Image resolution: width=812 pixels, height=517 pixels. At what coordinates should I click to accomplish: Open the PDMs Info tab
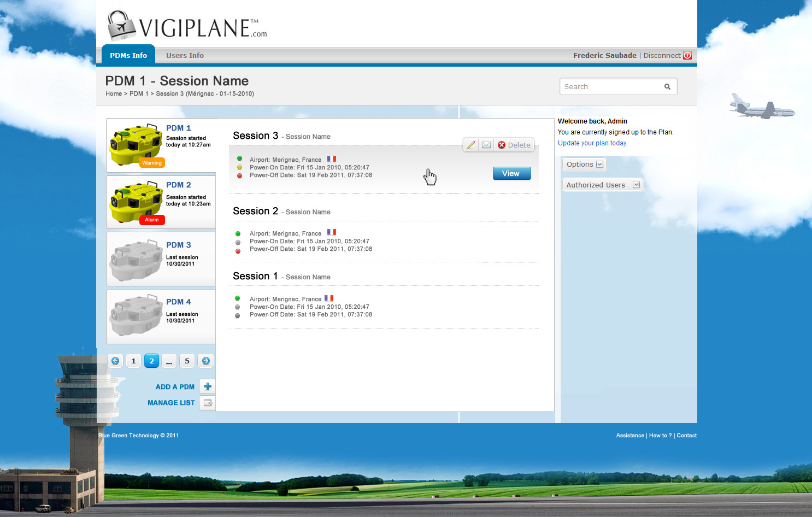coord(128,55)
